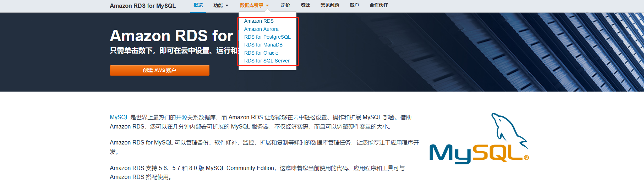Click the MySQL dolphin logo image
644x186 pixels.
pyautogui.click(x=479, y=139)
